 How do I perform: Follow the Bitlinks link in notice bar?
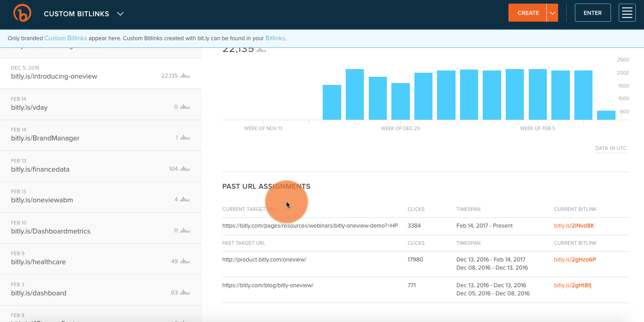click(x=275, y=38)
